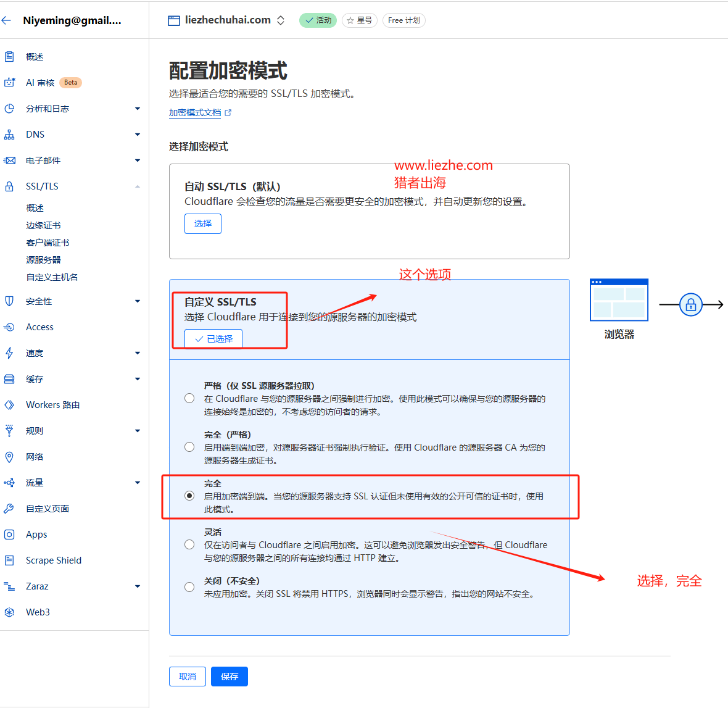Expand the 规则 menu arrow
This screenshot has height=708, width=728.
click(x=138, y=431)
